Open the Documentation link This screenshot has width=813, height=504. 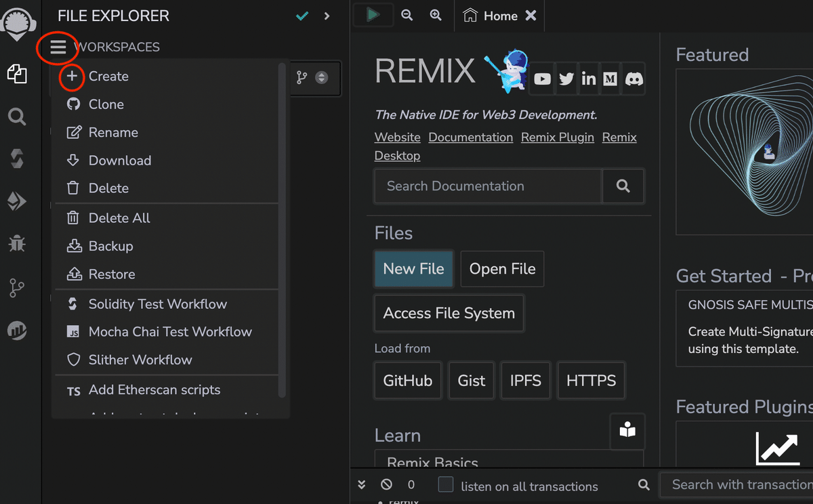point(471,138)
